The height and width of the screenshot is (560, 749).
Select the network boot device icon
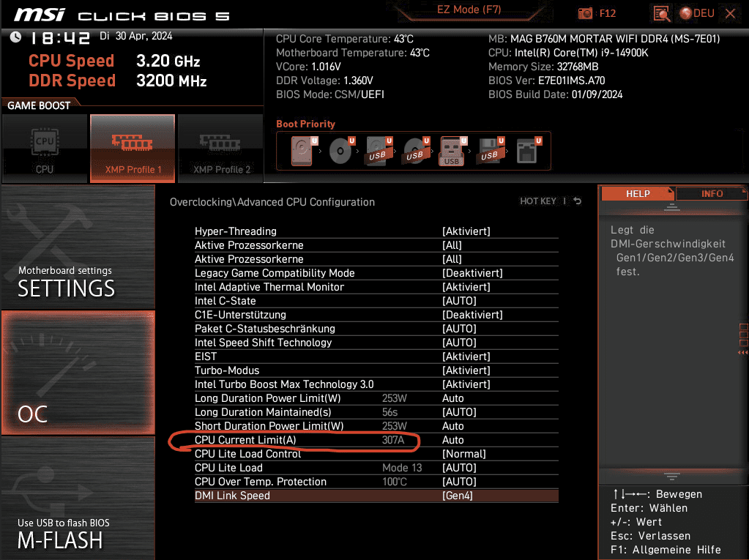pyautogui.click(x=529, y=151)
